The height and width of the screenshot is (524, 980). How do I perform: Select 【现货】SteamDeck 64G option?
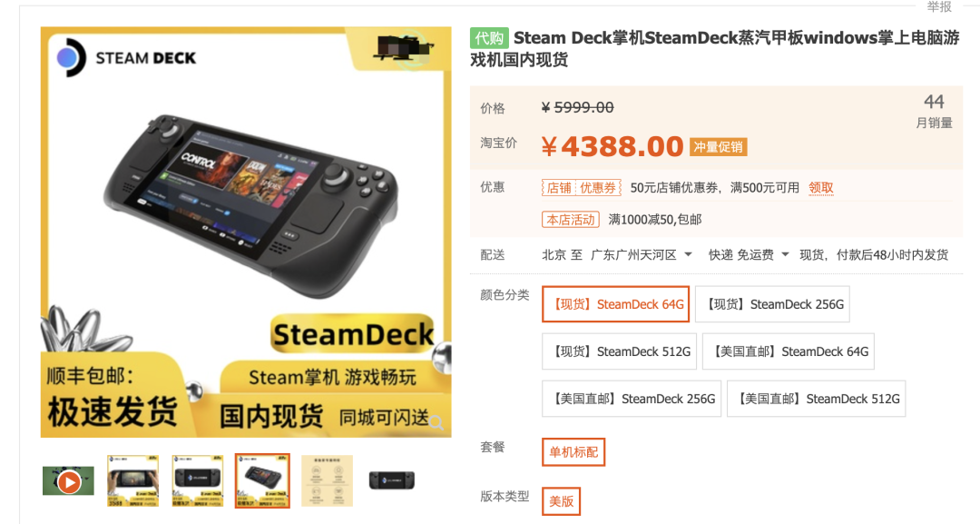tap(615, 304)
